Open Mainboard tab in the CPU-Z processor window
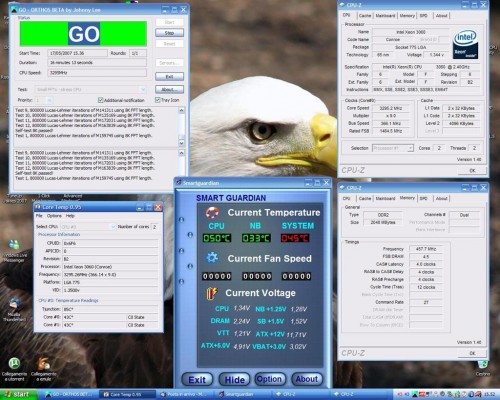 click(x=385, y=16)
